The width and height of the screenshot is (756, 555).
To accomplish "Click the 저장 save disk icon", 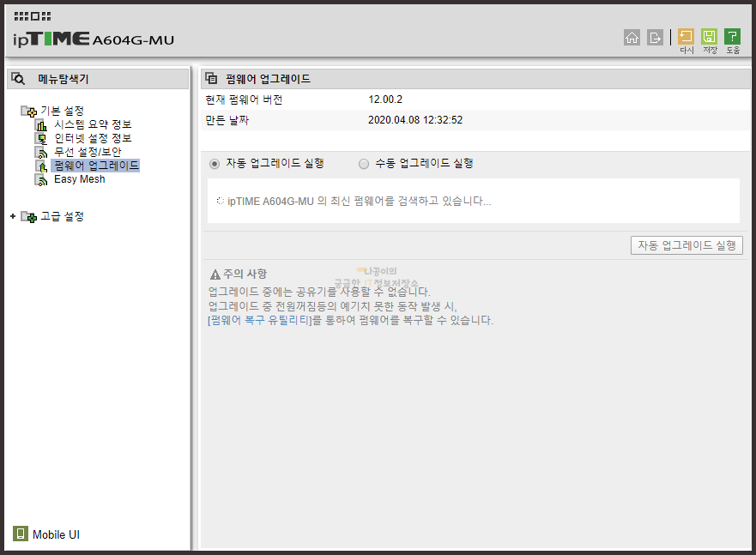I will [709, 36].
